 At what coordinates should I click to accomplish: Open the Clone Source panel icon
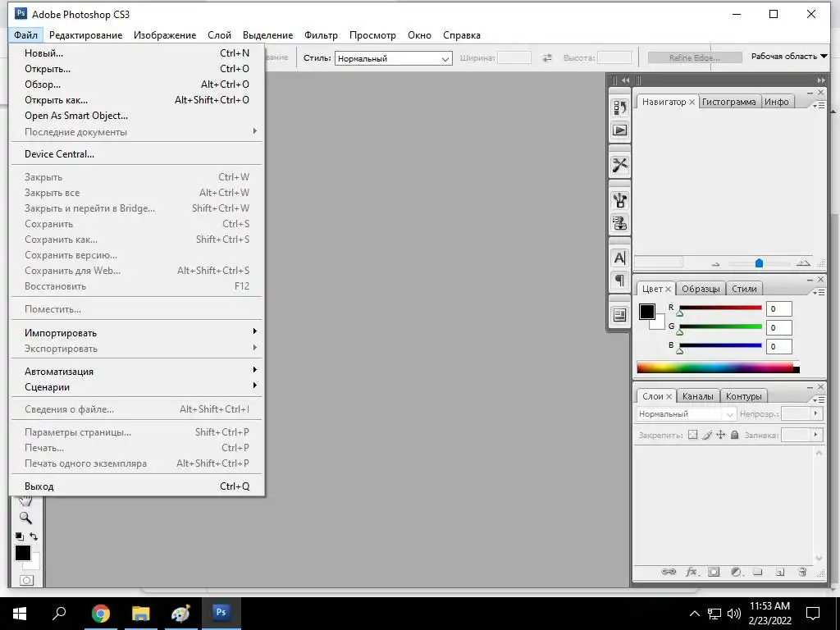pyautogui.click(x=620, y=223)
